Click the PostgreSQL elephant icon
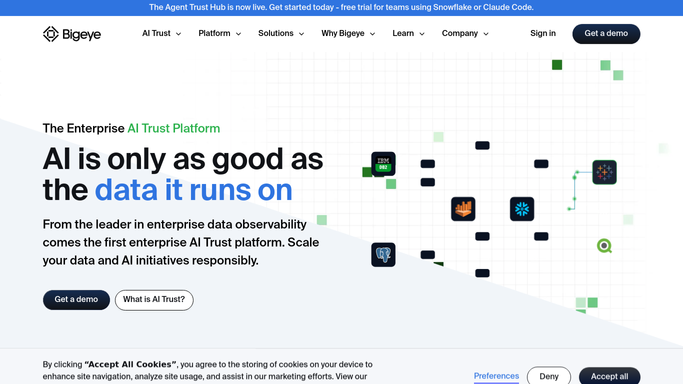The width and height of the screenshot is (683, 384). click(383, 255)
